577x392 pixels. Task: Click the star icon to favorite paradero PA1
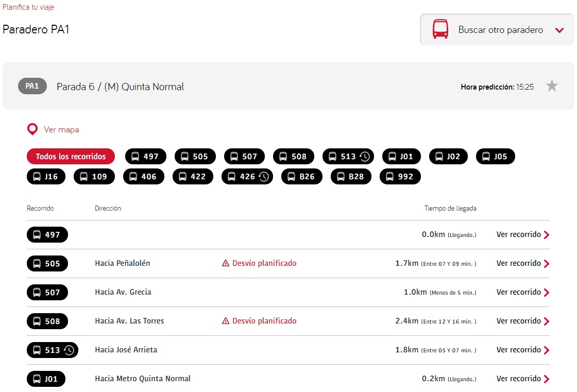click(x=552, y=86)
